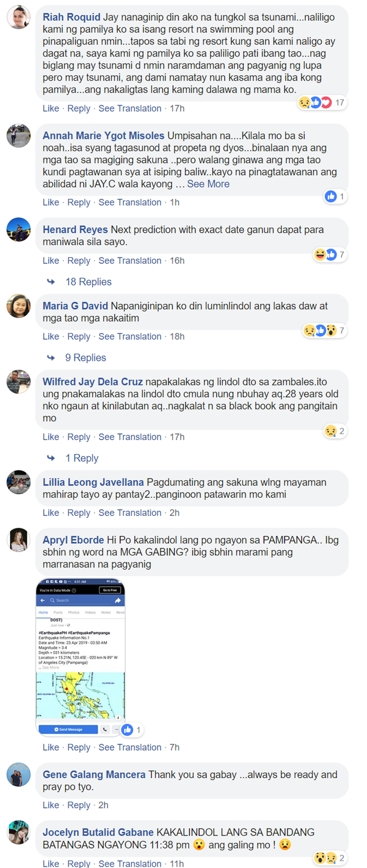View reaction icons on Riah Roquid's comment
The height and width of the screenshot is (868, 367).
point(321,103)
